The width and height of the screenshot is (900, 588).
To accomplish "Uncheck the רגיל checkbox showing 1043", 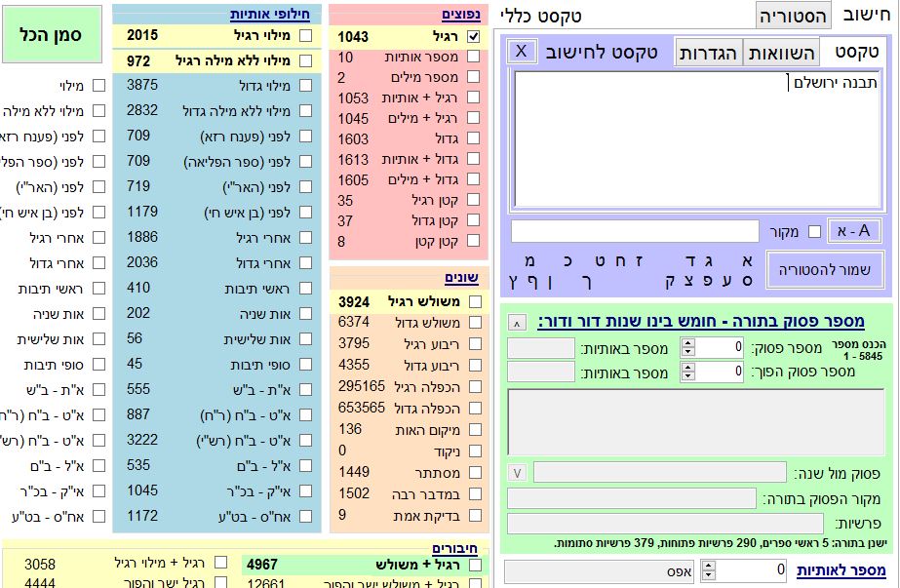I will [474, 36].
